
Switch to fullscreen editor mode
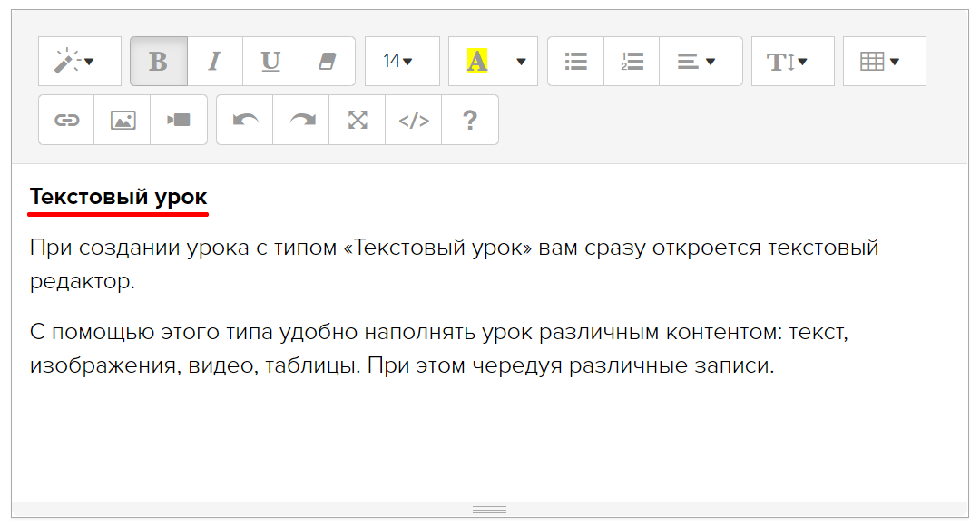pos(358,120)
